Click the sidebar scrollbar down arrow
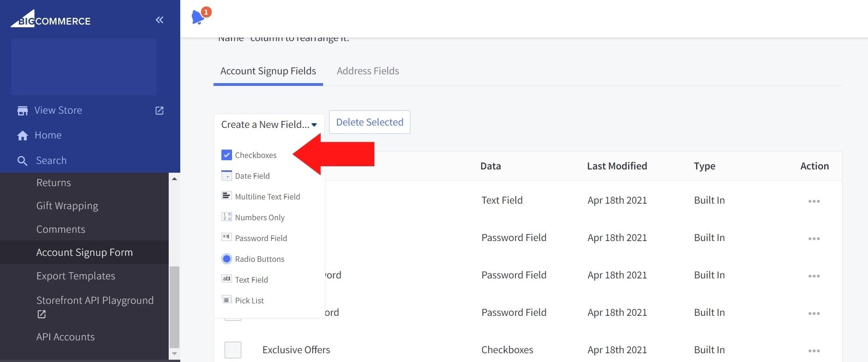The height and width of the screenshot is (362, 868). point(174,354)
